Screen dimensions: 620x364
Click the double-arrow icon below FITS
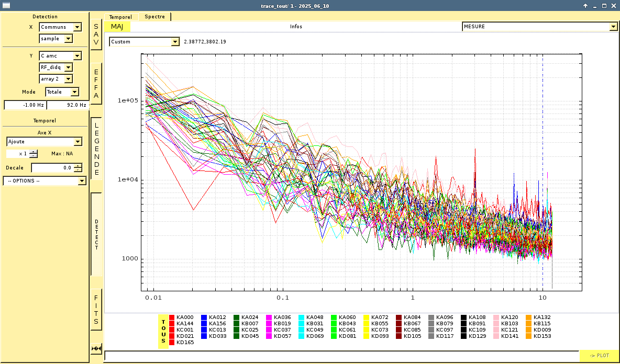click(x=96, y=348)
